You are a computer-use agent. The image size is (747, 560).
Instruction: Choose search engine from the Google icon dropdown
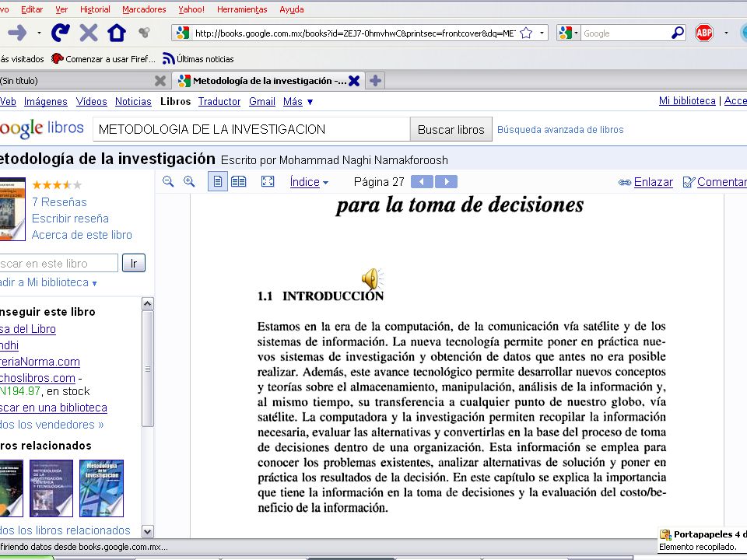tap(568, 33)
